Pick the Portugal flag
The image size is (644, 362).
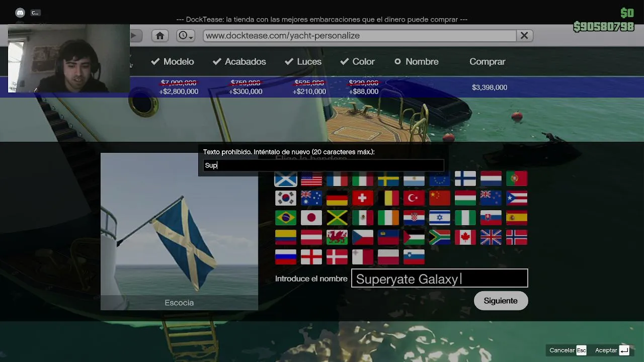point(517,178)
